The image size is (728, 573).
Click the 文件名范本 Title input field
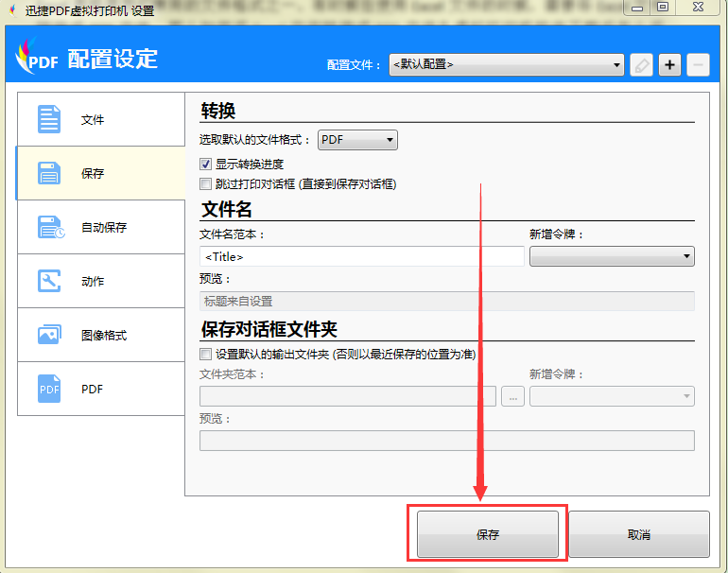coord(362,256)
